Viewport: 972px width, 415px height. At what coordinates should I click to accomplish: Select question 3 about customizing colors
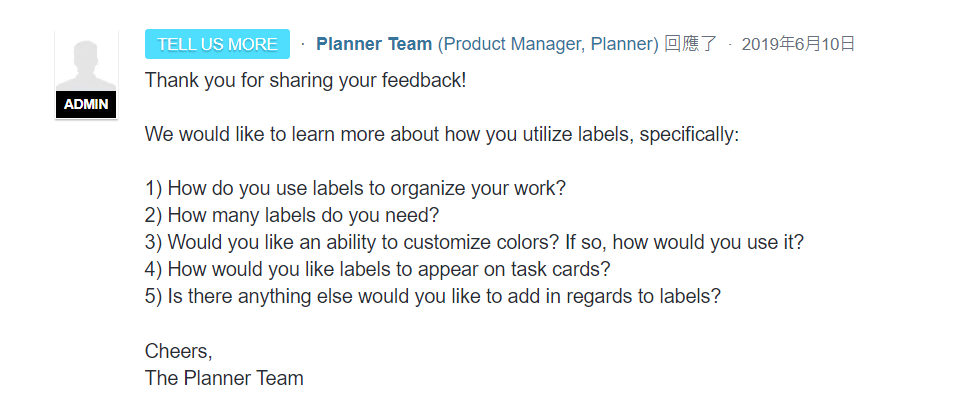pyautogui.click(x=474, y=243)
